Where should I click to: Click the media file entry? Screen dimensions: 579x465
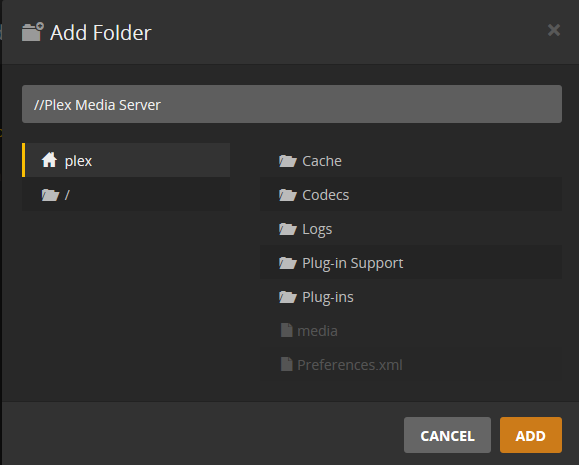[x=411, y=331]
